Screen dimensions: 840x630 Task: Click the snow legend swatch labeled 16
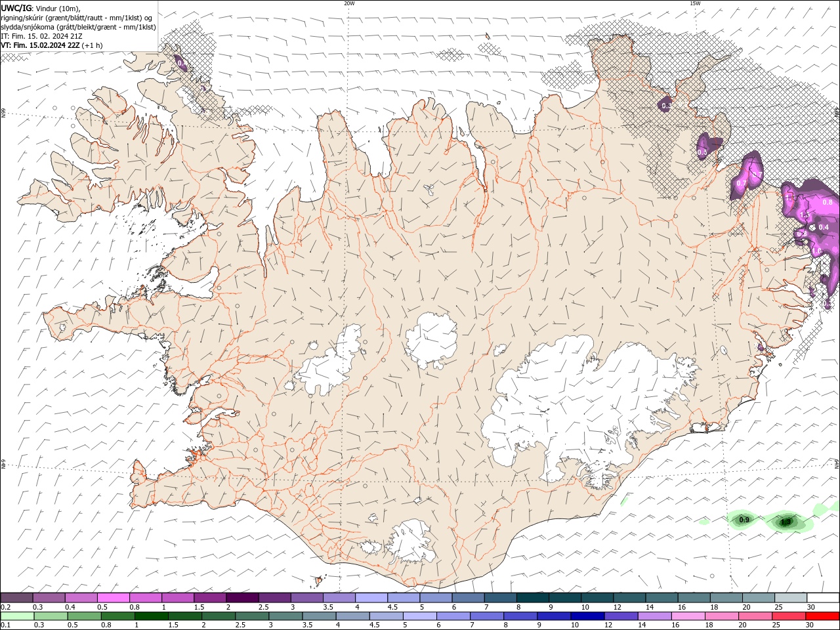(x=694, y=598)
